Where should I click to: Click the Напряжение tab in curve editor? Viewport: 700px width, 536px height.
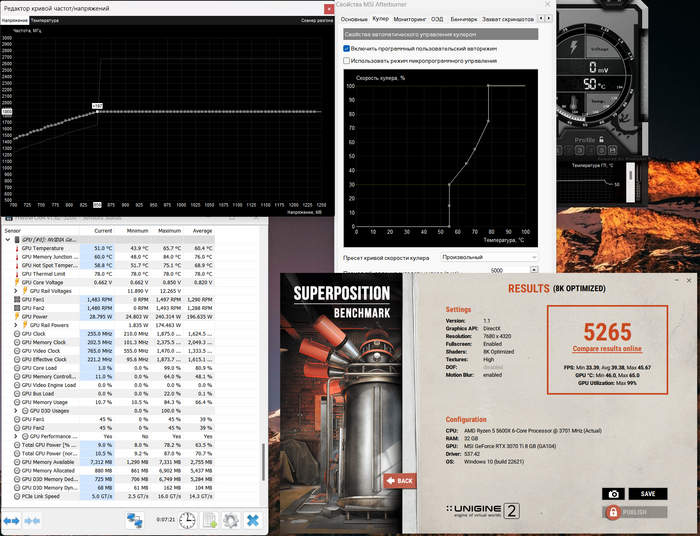pos(15,20)
